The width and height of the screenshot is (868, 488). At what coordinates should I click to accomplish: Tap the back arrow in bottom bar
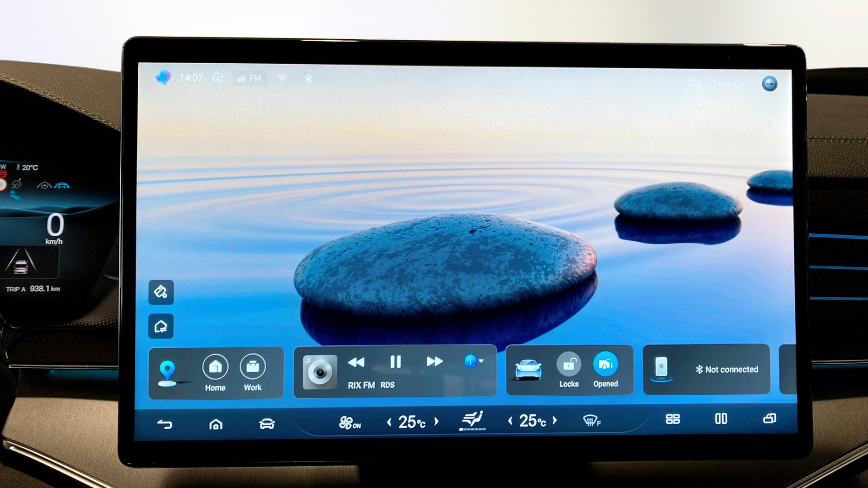(x=165, y=424)
